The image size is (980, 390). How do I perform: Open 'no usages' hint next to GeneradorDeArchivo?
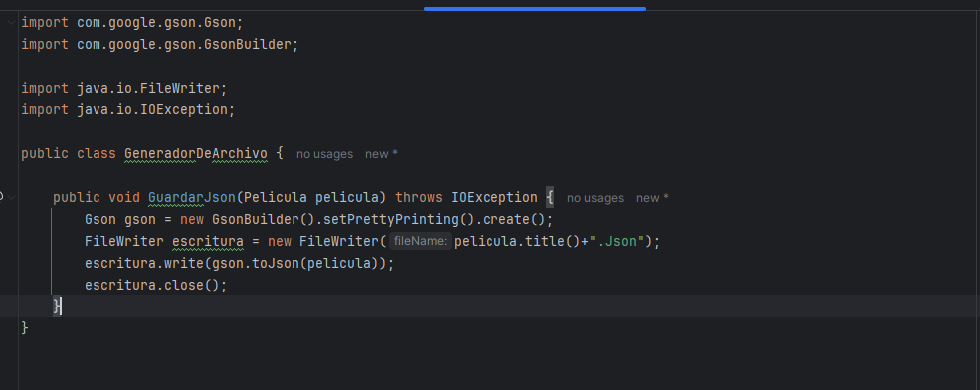click(x=324, y=154)
